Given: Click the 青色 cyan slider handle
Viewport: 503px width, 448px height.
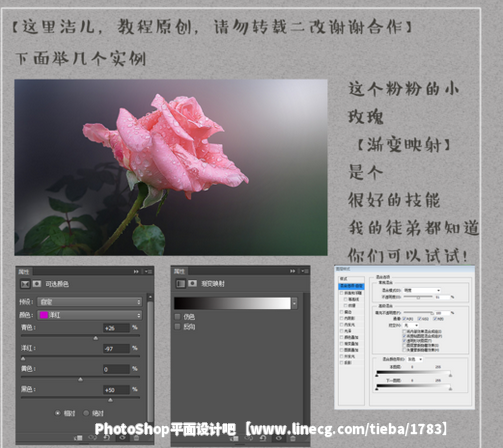Looking at the screenshot, I should click(96, 338).
